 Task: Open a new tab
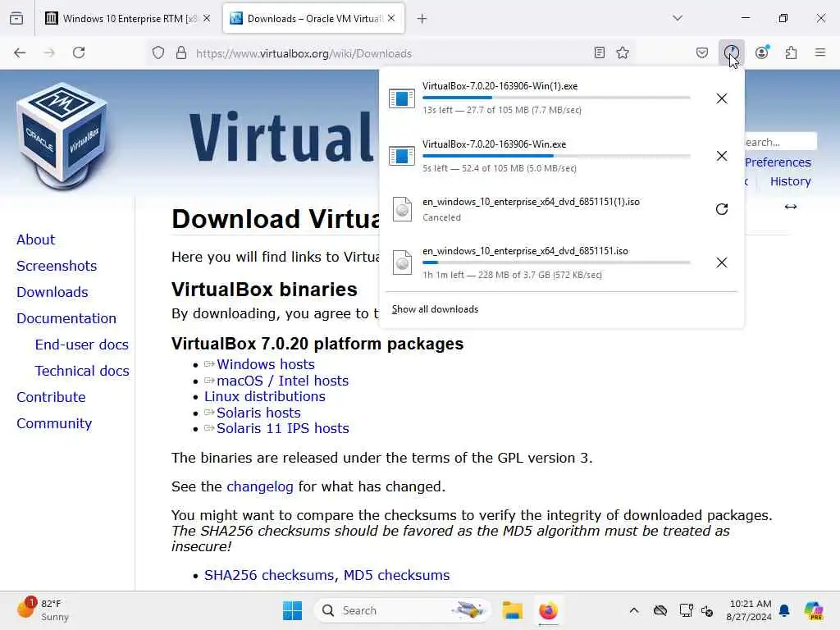422,19
